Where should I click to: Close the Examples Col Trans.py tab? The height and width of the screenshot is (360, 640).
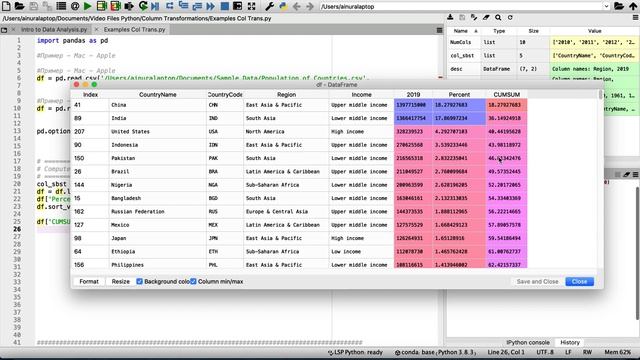96,30
